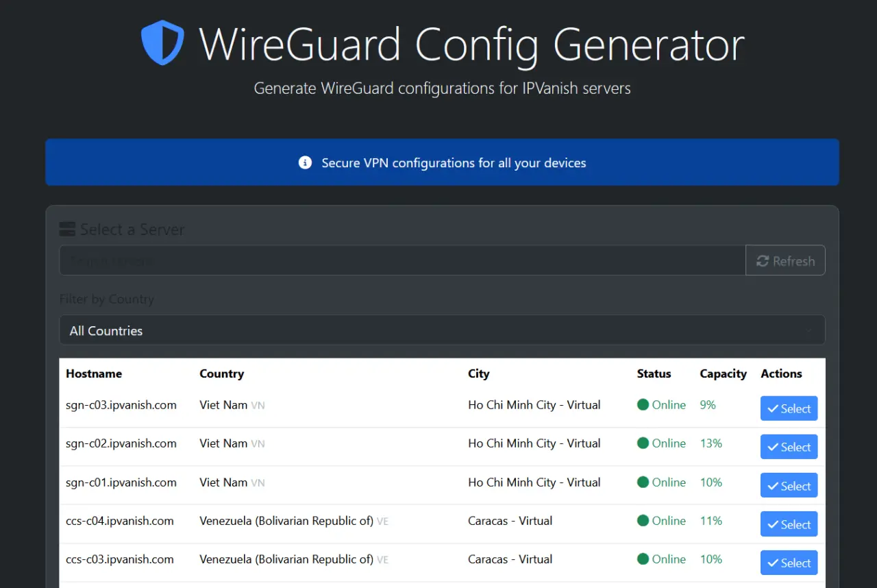Open the All Countries filter dropdown
The image size is (877, 588).
(442, 330)
